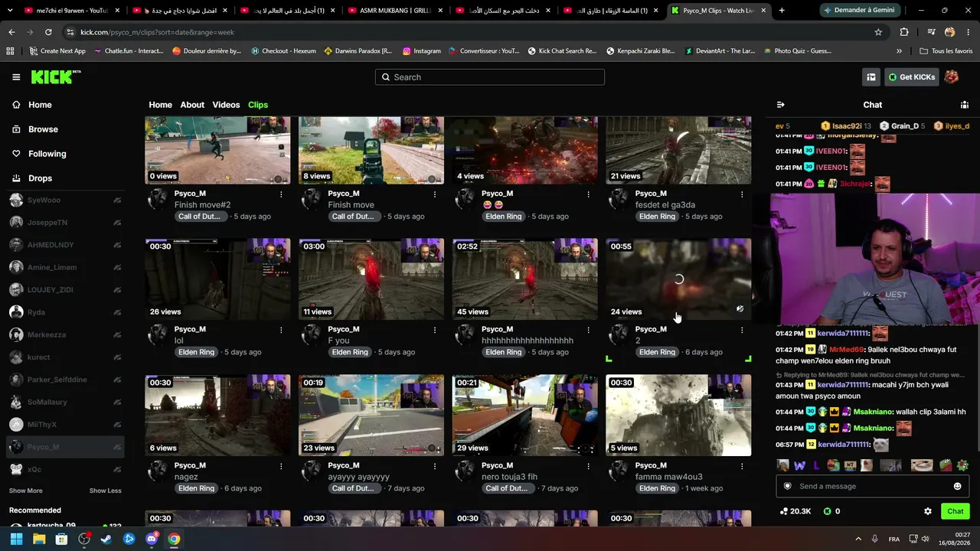The width and height of the screenshot is (980, 551).
Task: Open SyeWooo channel in sidebar list
Action: tap(65, 201)
